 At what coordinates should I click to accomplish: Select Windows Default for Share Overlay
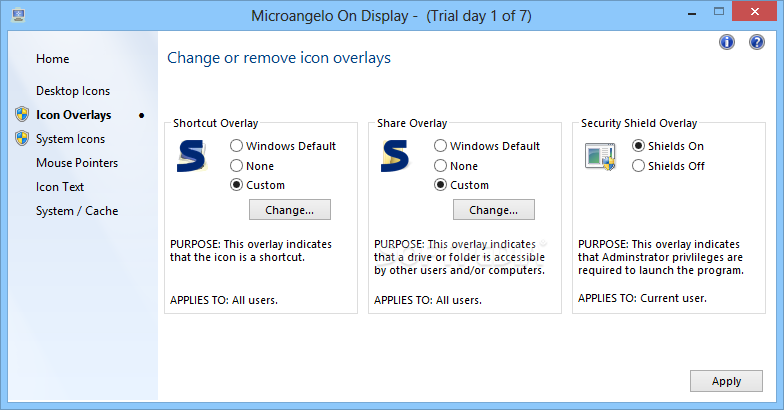[486, 146]
